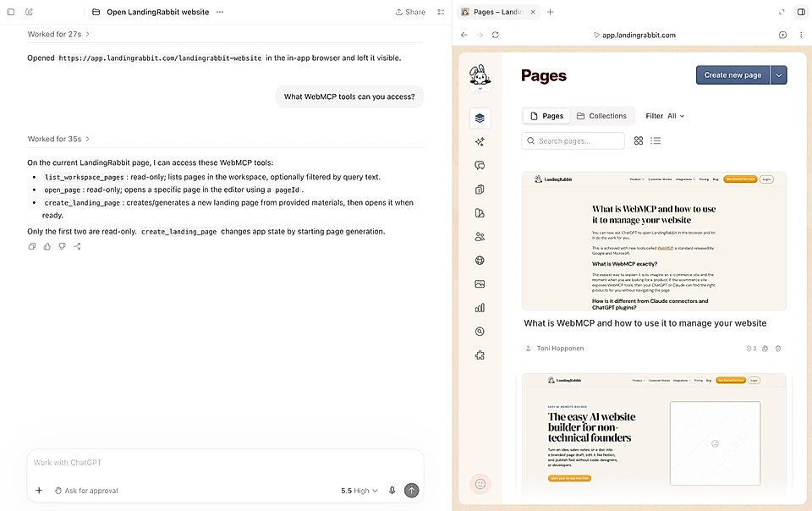
Task: Open the Pages layers icon in sidebar
Action: click(x=480, y=118)
